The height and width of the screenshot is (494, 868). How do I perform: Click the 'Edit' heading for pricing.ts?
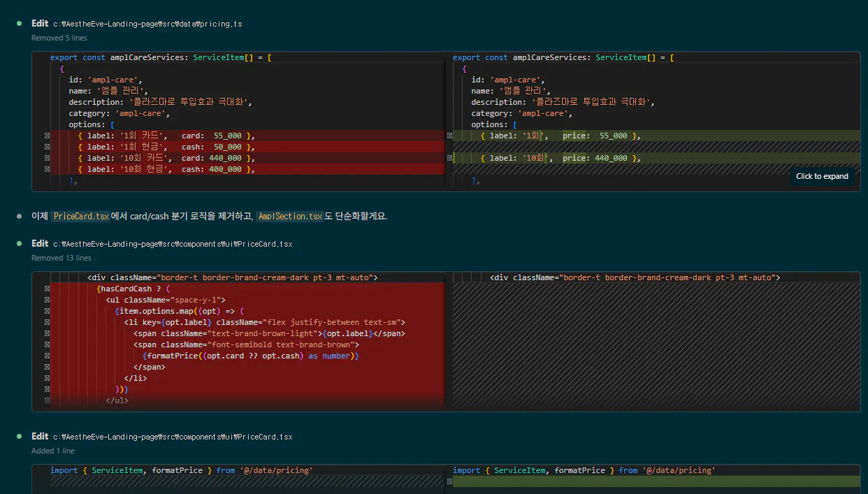pos(40,24)
